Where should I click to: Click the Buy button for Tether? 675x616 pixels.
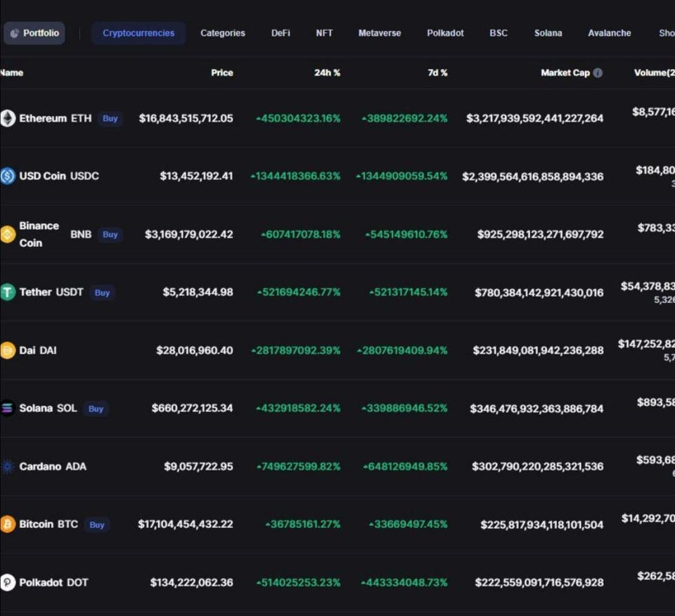102,293
